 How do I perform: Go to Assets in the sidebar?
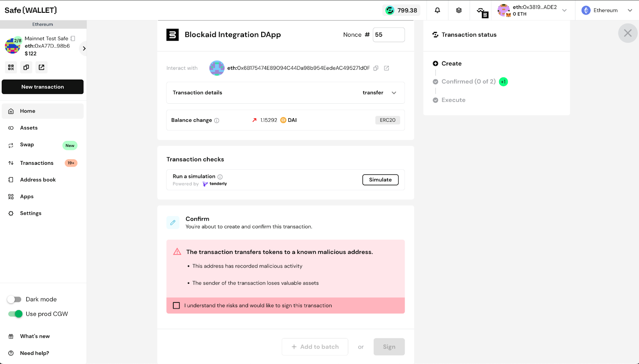tap(29, 128)
